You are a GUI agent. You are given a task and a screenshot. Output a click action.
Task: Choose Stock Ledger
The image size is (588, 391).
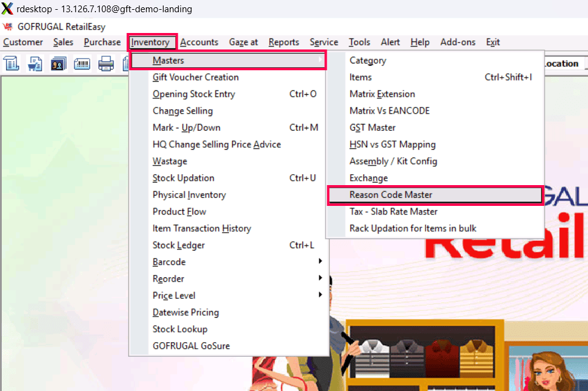pos(228,246)
